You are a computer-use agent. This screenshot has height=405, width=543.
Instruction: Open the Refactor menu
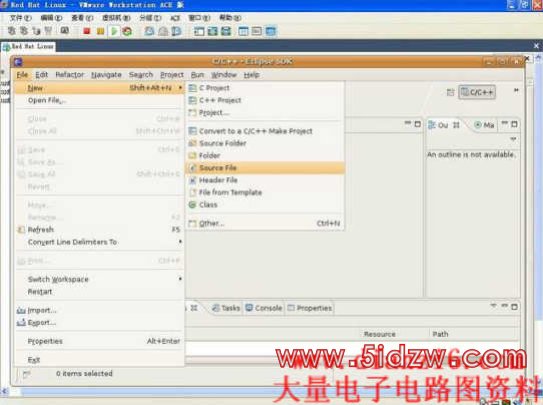[70, 75]
